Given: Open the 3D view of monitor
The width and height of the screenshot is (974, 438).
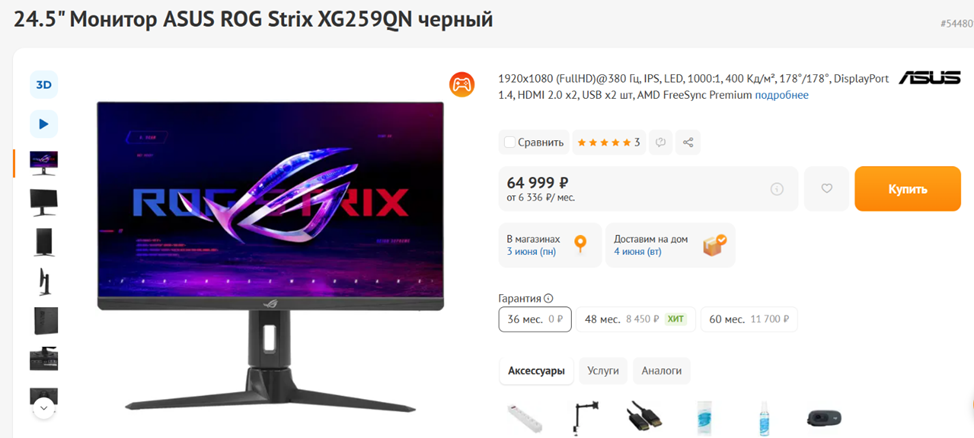Looking at the screenshot, I should click(x=43, y=84).
